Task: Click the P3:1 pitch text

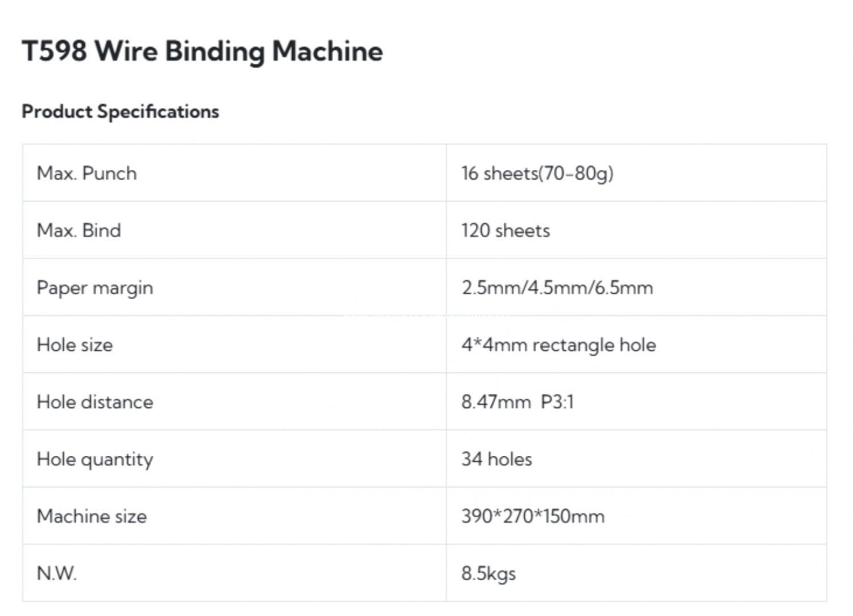Action: (x=557, y=402)
